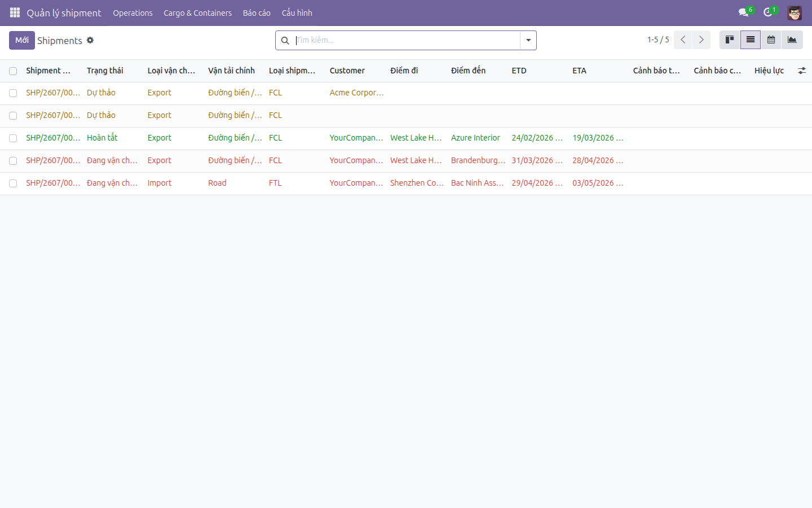Click the Mới button to create shipment

click(x=22, y=40)
